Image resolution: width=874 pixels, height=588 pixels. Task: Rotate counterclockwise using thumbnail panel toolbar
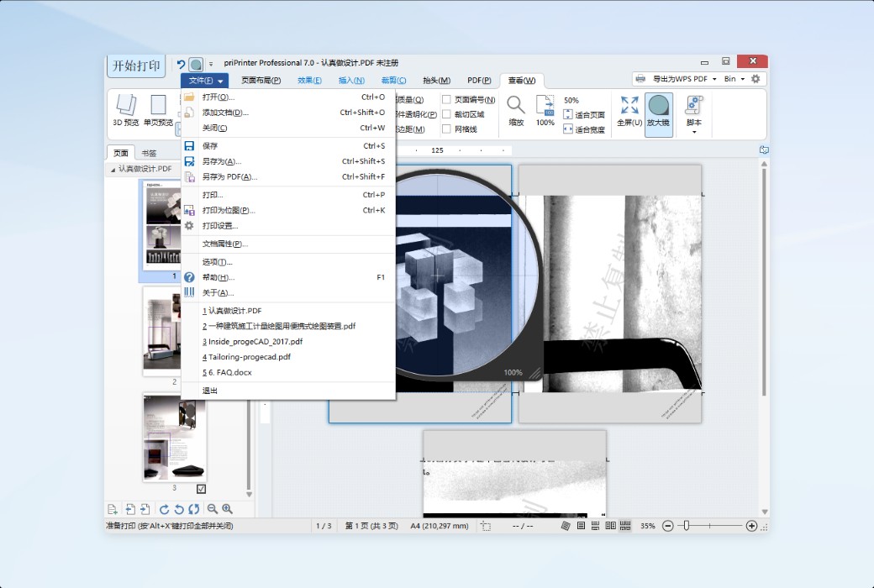(179, 509)
